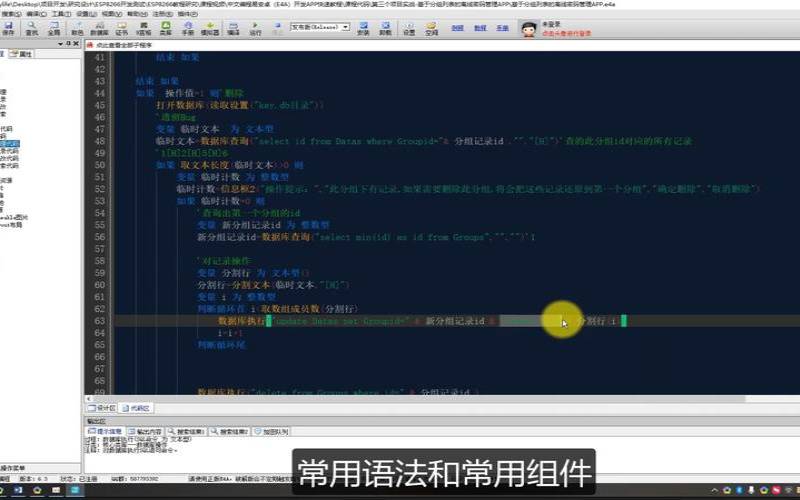Open the 搜索(S) menu
Image resolution: width=800 pixels, height=500 pixels.
[x=11, y=14]
